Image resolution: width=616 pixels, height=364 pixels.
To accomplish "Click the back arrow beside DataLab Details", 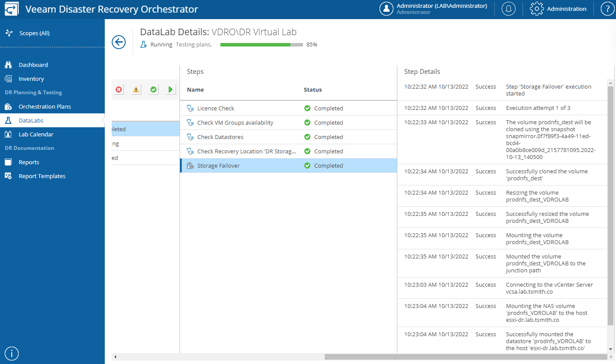I will [119, 42].
